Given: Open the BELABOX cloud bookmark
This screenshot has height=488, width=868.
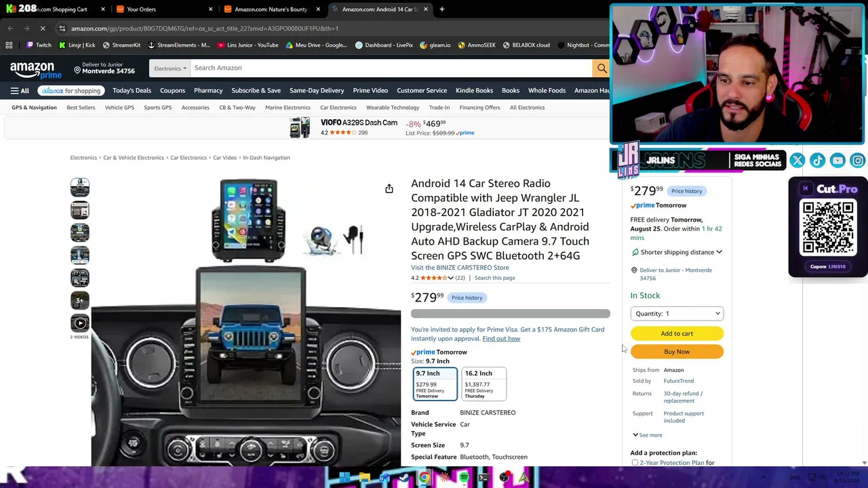Looking at the screenshot, I should click(526, 45).
